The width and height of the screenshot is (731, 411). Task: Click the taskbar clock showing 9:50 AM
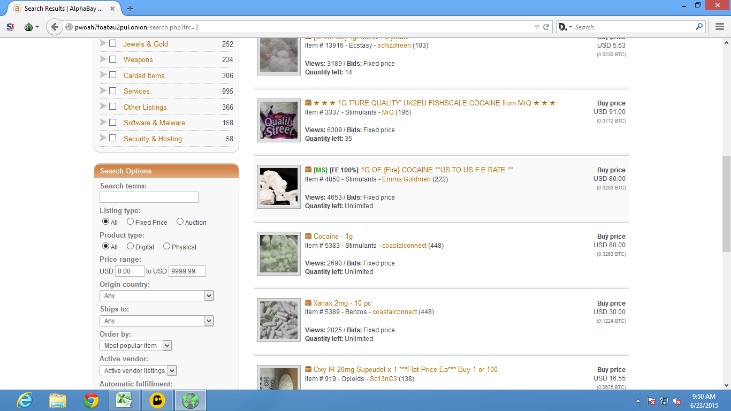coord(704,401)
